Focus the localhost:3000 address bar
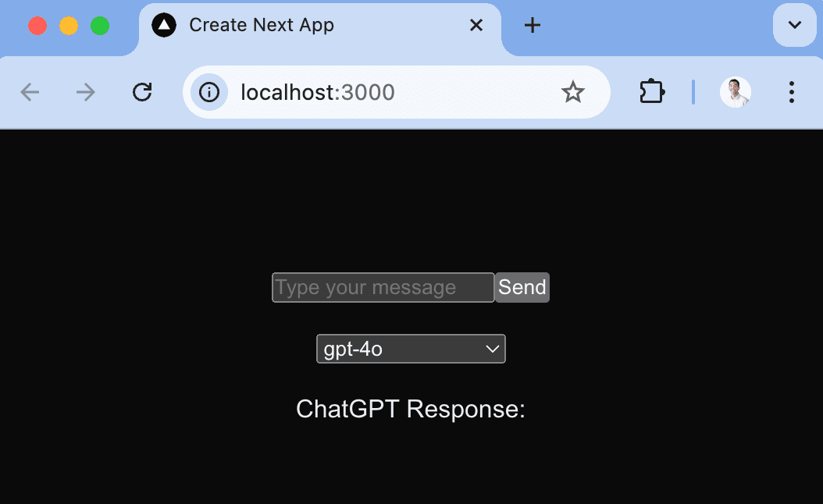The height and width of the screenshot is (504, 823). coord(397,92)
